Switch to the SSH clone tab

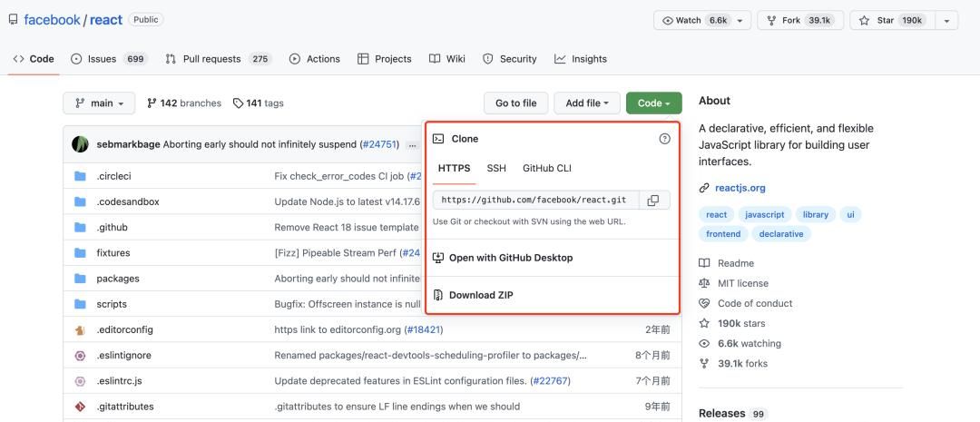click(x=496, y=168)
